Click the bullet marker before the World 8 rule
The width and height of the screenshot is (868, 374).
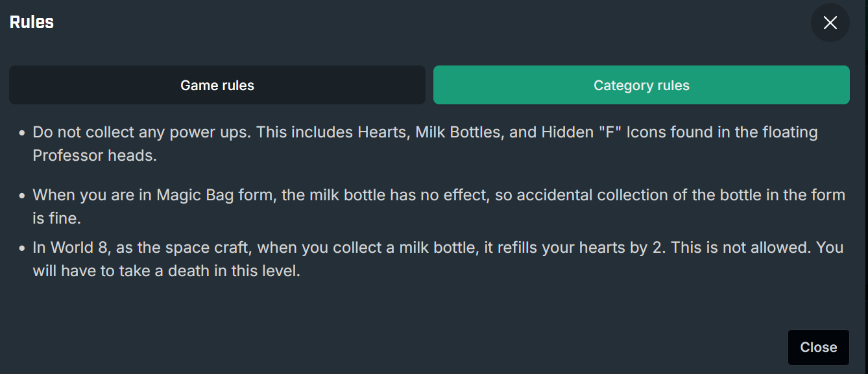22,248
